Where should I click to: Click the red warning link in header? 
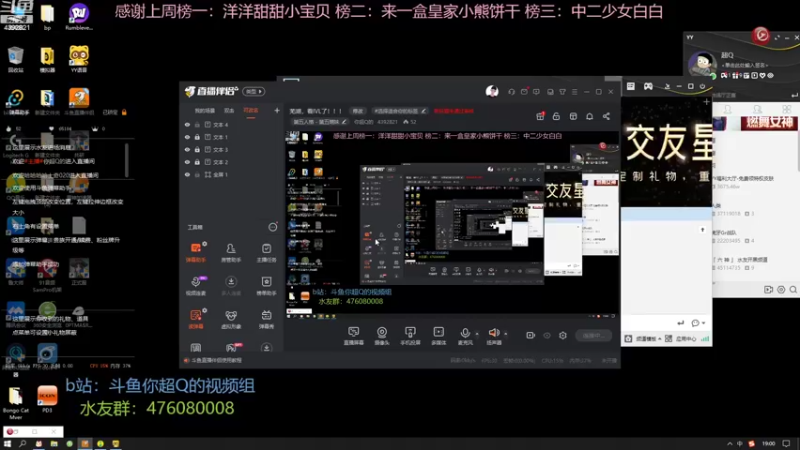click(454, 111)
